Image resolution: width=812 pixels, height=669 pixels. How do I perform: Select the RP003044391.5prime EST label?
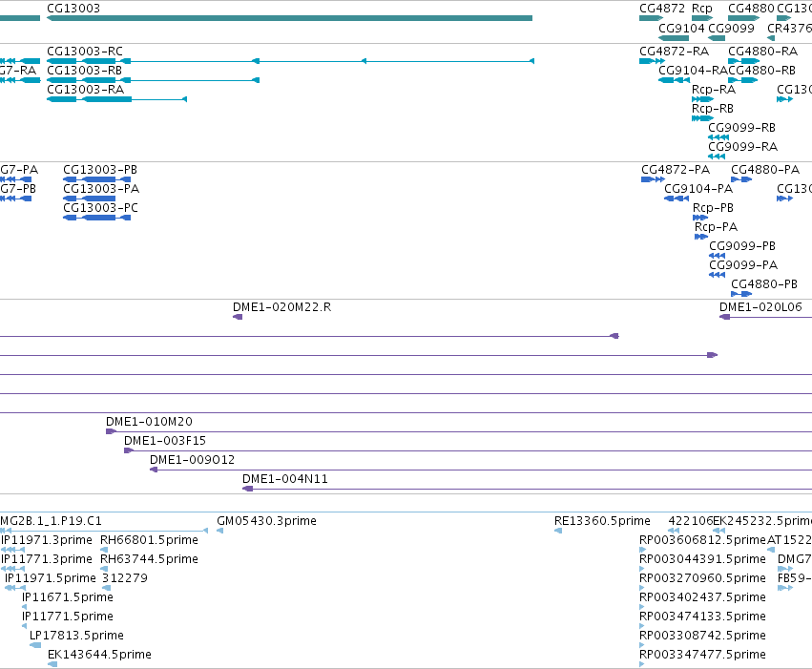pos(702,559)
